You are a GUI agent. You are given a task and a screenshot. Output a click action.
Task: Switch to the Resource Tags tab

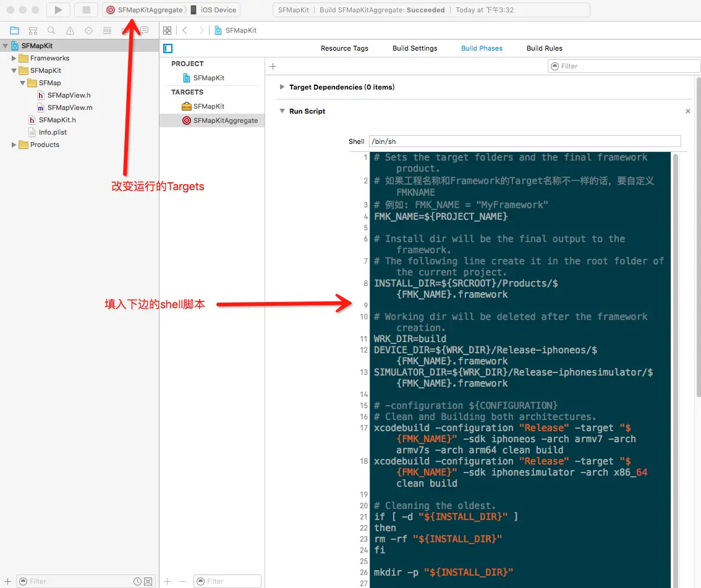click(x=344, y=48)
